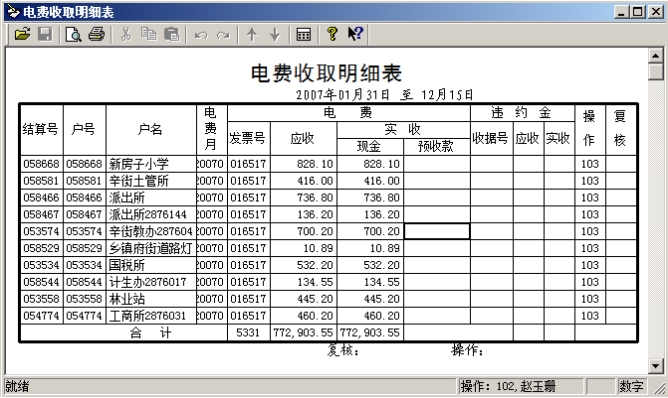Screen dimensions: 668x398
Task: Select 应收 amount 828.10
Action: (x=303, y=164)
